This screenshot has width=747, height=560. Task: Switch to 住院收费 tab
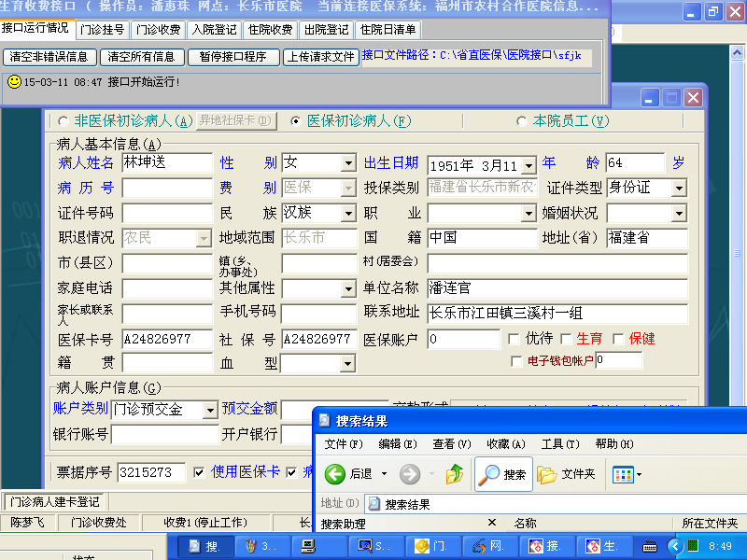[x=270, y=30]
